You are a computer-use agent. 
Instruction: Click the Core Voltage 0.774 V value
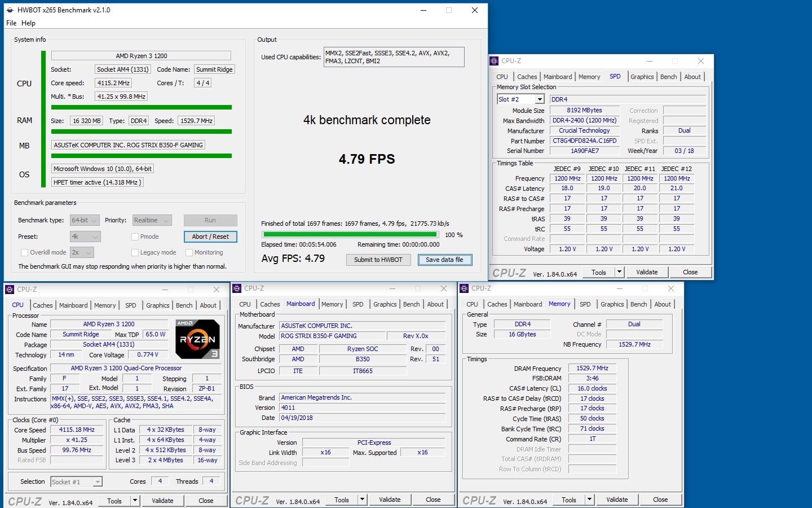point(148,354)
